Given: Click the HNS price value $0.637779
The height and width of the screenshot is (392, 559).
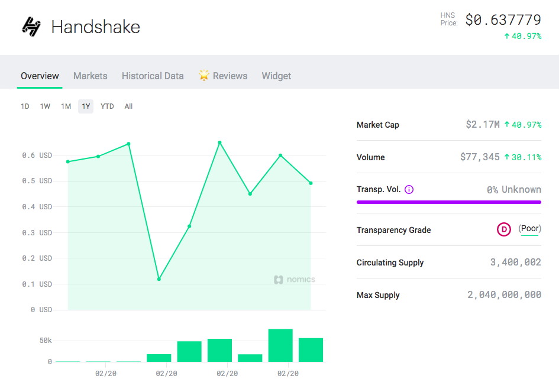Looking at the screenshot, I should point(503,20).
